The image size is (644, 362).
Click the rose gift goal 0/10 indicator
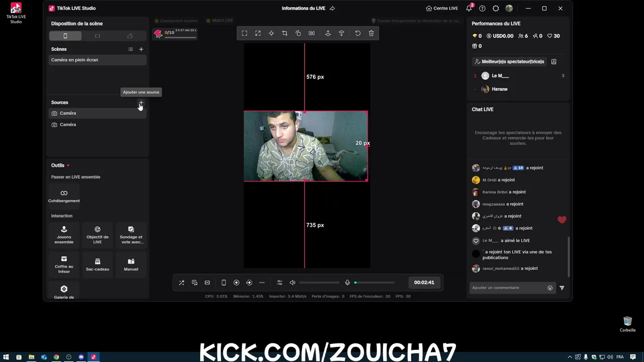(175, 34)
